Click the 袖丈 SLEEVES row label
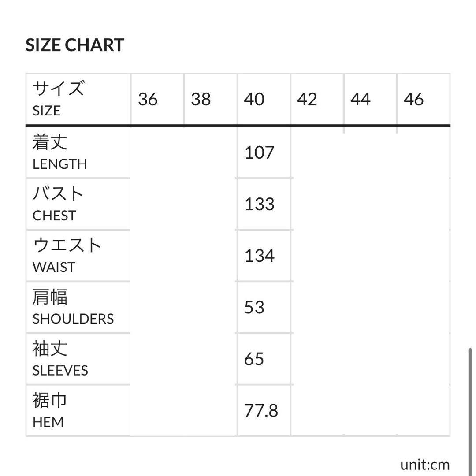This screenshot has height=476, width=476. [60, 359]
